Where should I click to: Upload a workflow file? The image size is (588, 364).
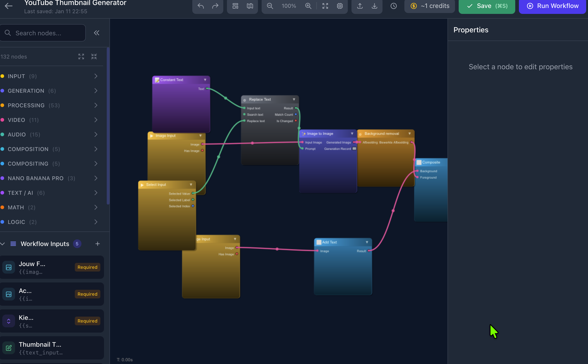pyautogui.click(x=359, y=6)
